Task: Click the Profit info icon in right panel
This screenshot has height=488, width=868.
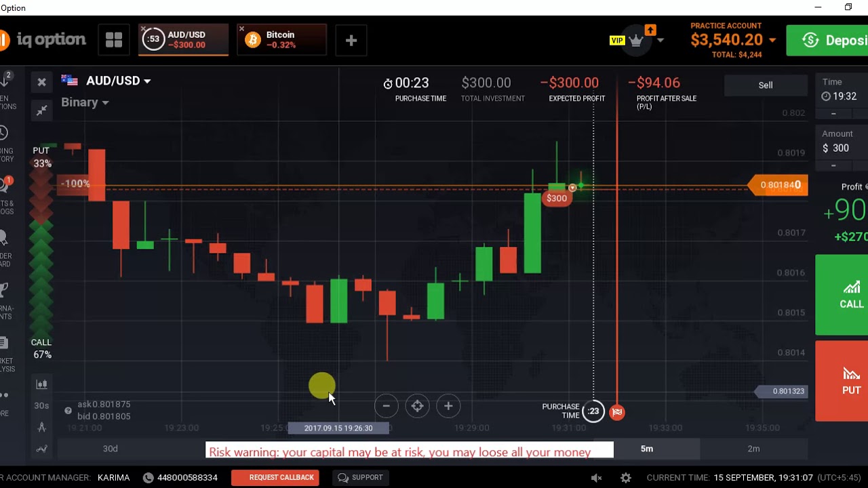Action: coord(867,186)
